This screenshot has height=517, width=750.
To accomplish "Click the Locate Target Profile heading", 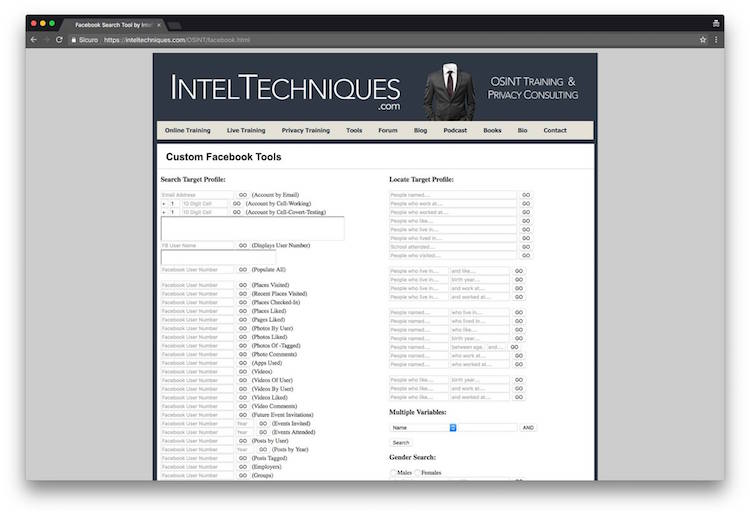I will coord(421,179).
